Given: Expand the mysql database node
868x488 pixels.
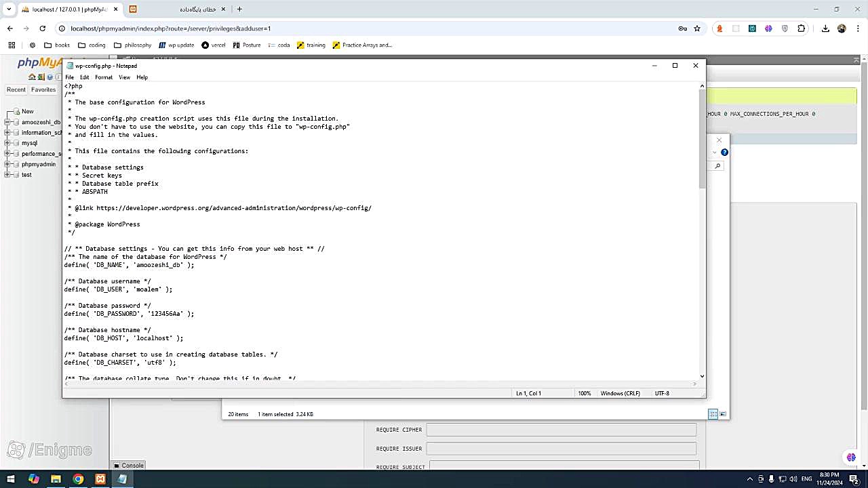Looking at the screenshot, I should (7, 143).
